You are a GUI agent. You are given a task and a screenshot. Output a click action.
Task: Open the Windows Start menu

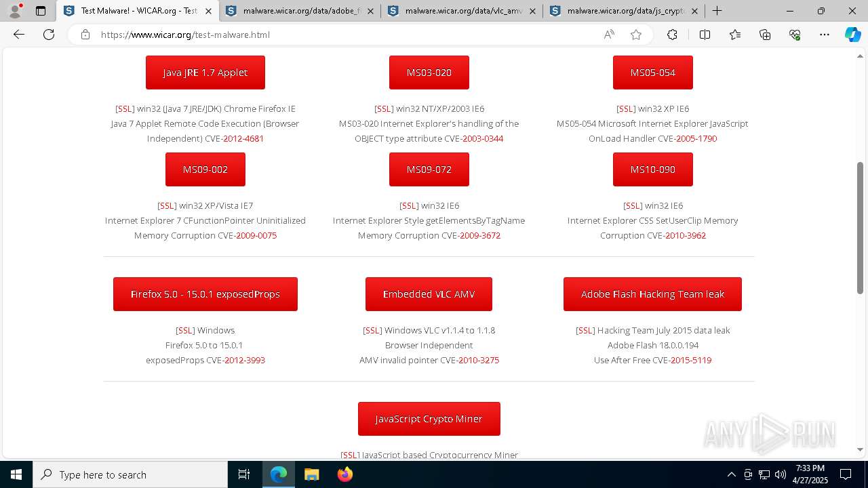(x=16, y=474)
